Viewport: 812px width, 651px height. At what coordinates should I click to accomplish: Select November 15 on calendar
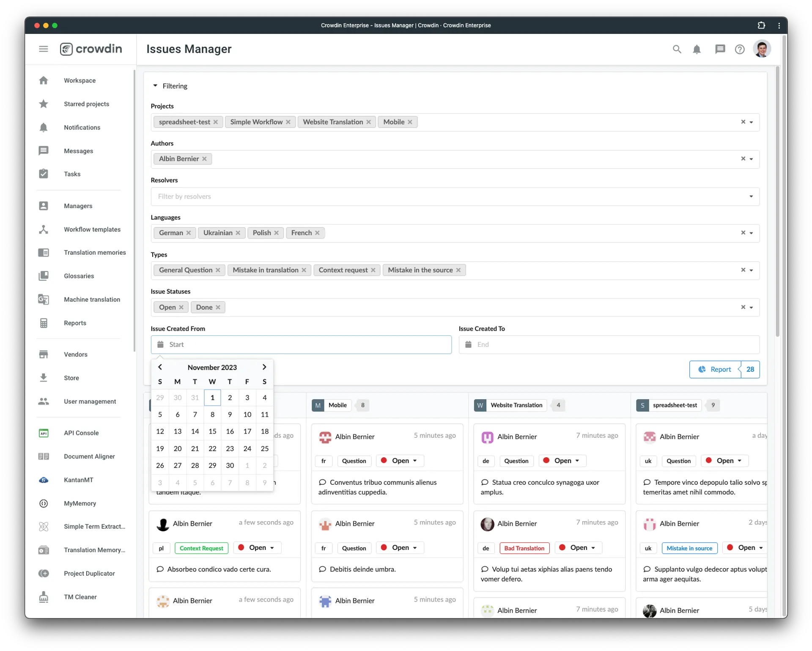pos(212,431)
